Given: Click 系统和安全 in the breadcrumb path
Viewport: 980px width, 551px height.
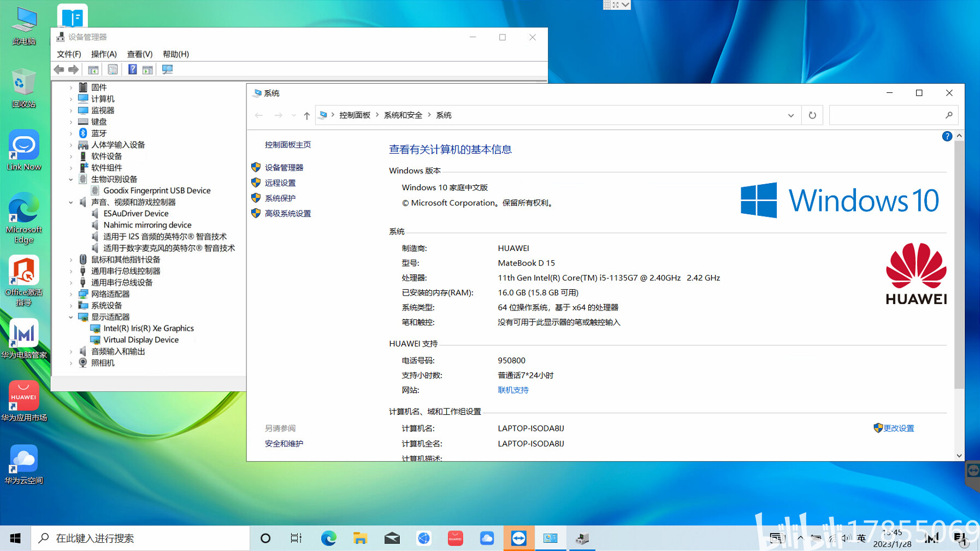Looking at the screenshot, I should tap(403, 115).
